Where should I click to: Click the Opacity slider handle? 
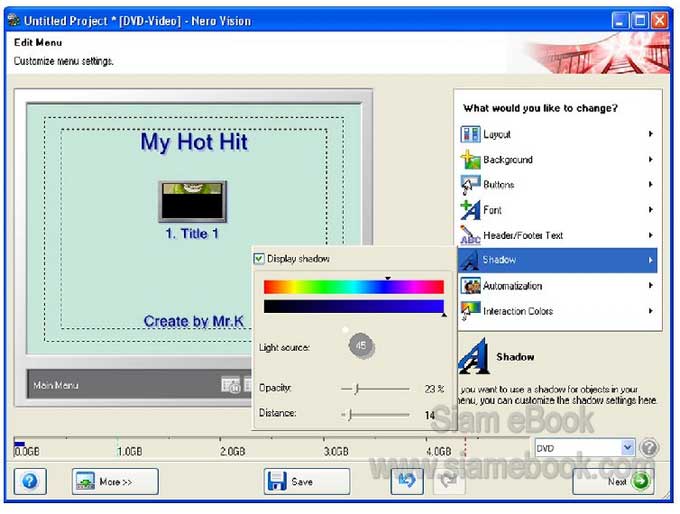pyautogui.click(x=356, y=389)
